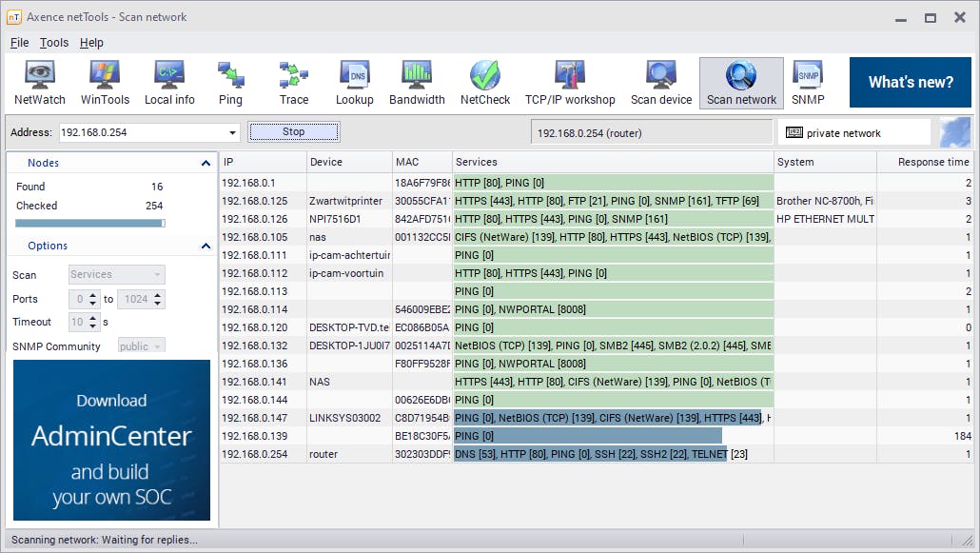Select the 192.168.0.139 row
This screenshot has width=980, height=553.
[597, 436]
